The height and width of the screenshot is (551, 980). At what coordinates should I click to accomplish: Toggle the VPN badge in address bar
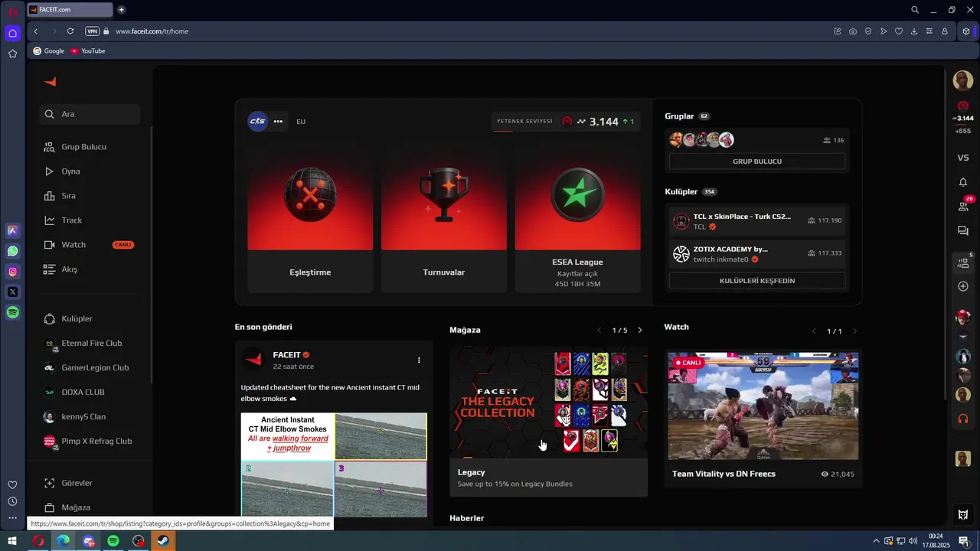[93, 31]
